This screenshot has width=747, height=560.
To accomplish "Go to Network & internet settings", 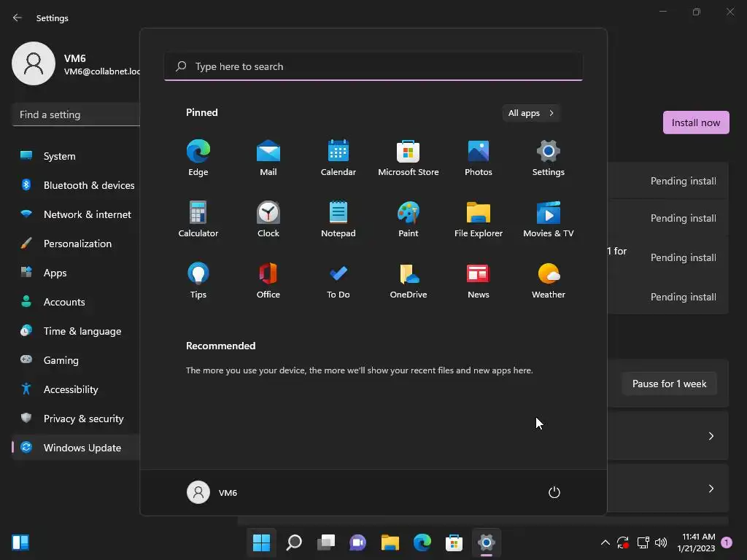I will (76, 214).
